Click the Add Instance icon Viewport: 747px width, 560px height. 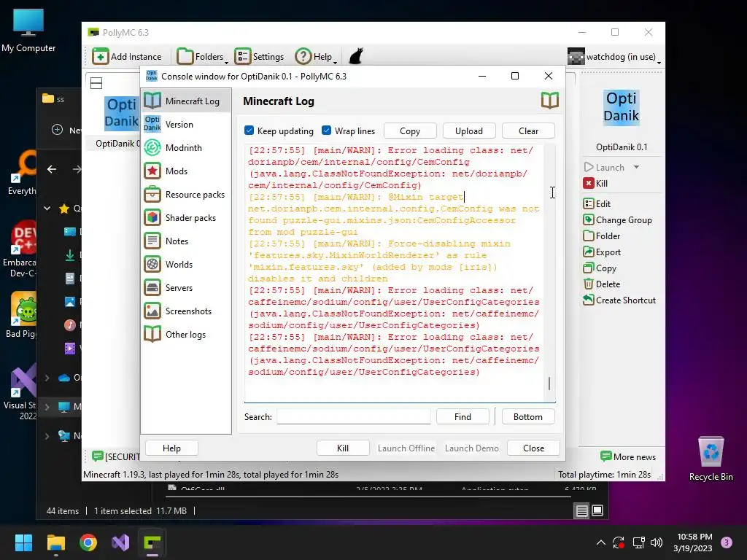point(100,56)
